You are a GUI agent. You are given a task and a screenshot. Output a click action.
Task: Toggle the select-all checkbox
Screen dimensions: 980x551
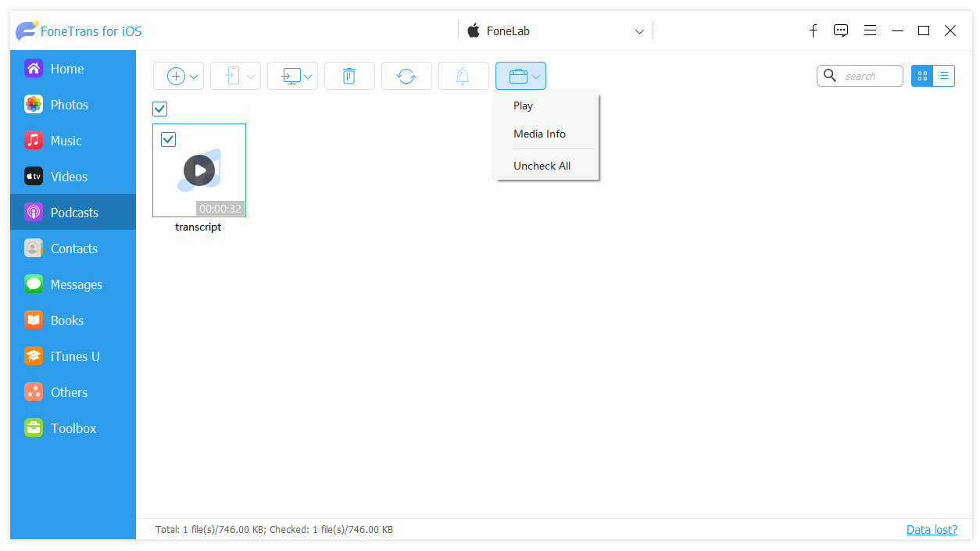tap(160, 109)
